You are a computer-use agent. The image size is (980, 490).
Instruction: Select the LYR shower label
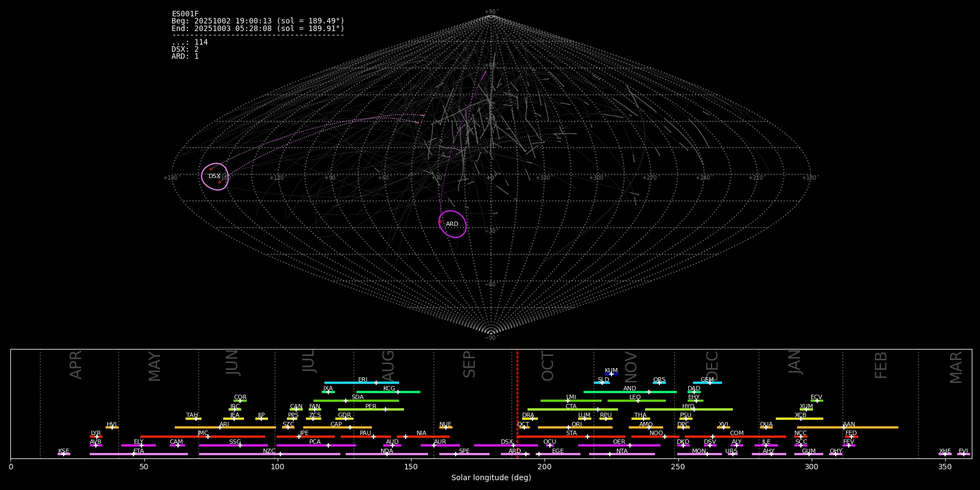pos(96,433)
